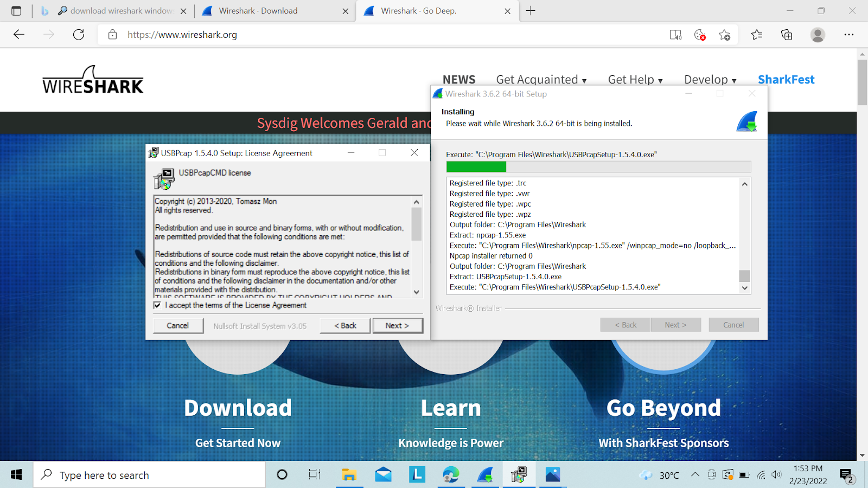The width and height of the screenshot is (868, 488).
Task: Click Learn heading on webpage
Action: coord(451,408)
